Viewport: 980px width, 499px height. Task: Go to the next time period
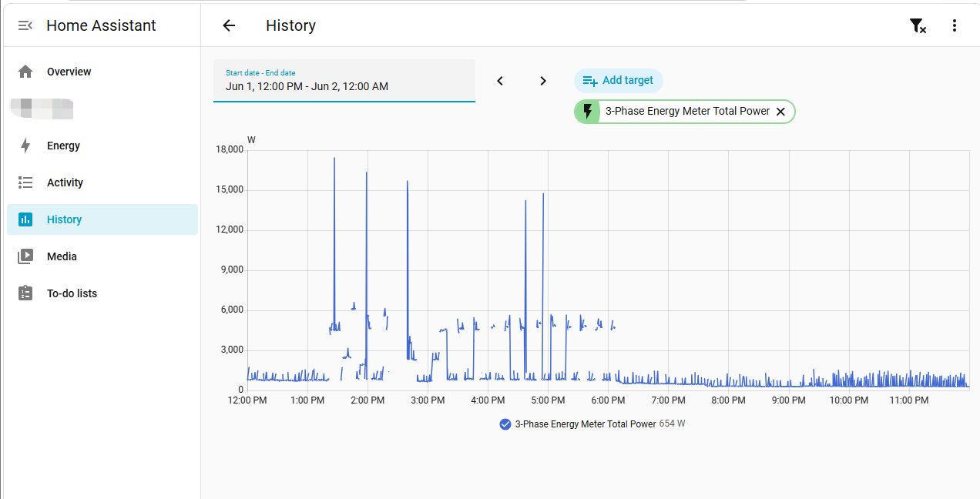tap(543, 81)
